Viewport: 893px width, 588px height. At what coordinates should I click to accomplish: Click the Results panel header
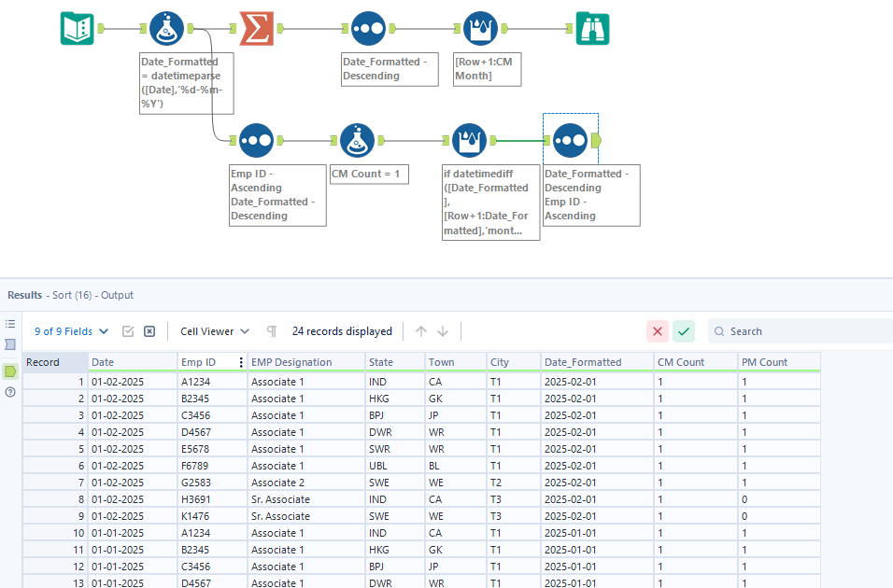(x=24, y=294)
